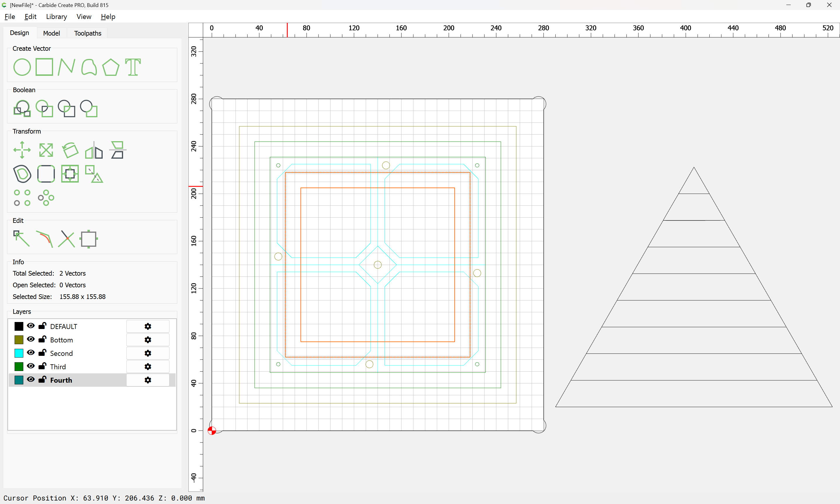Lock the Second layer

[x=43, y=353]
